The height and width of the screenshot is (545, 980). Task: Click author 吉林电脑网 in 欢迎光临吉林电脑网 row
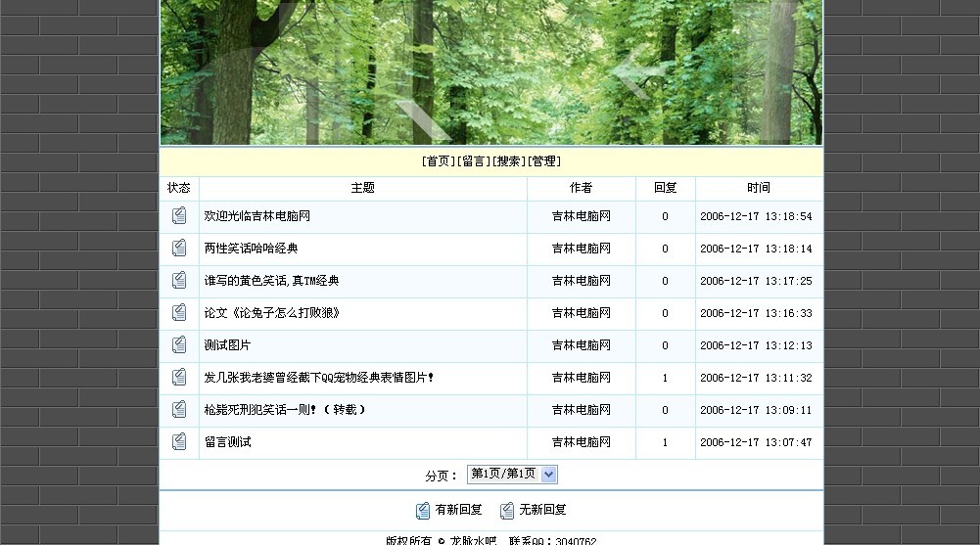[581, 216]
